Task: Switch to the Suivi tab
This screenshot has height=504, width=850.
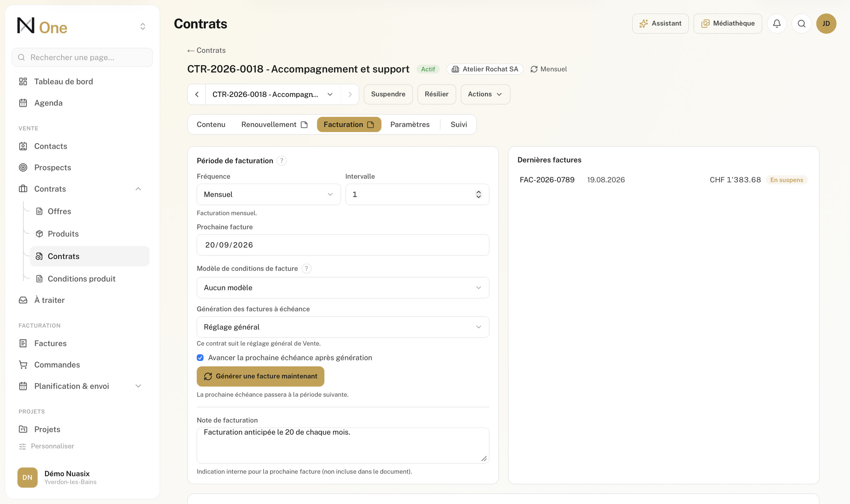Action: click(459, 125)
